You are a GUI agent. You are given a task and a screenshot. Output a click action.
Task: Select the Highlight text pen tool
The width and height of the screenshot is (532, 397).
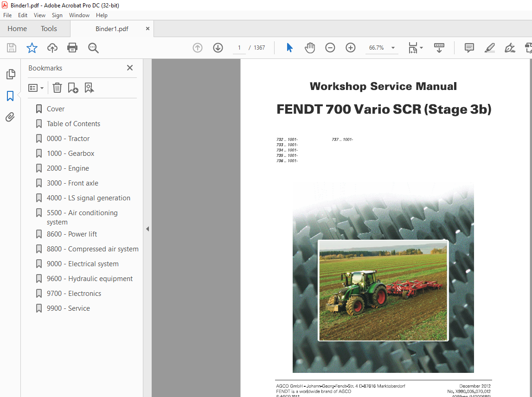[490, 48]
